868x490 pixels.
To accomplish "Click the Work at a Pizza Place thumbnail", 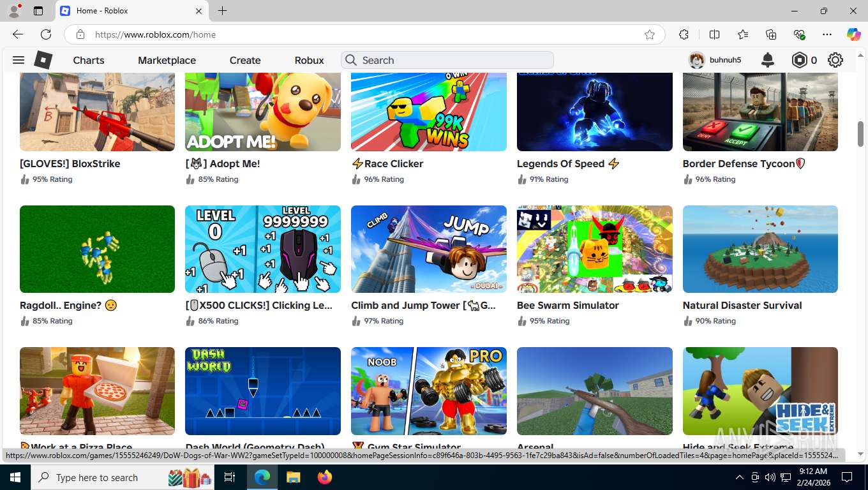I will [x=97, y=390].
